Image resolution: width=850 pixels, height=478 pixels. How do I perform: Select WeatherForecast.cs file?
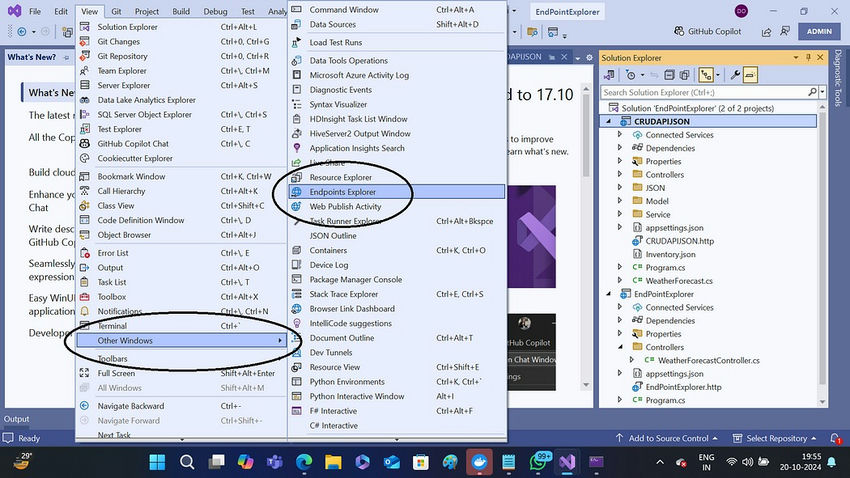point(679,281)
